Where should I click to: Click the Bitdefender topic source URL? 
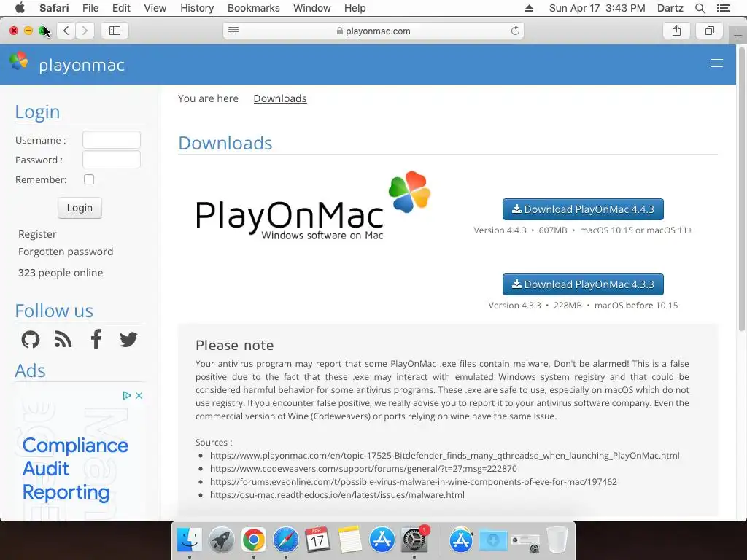tap(444, 455)
